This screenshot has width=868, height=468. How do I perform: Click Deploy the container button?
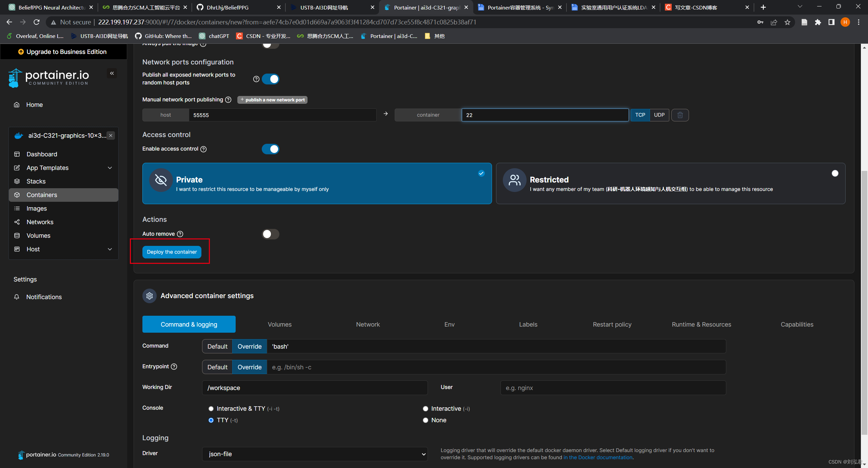pyautogui.click(x=172, y=252)
